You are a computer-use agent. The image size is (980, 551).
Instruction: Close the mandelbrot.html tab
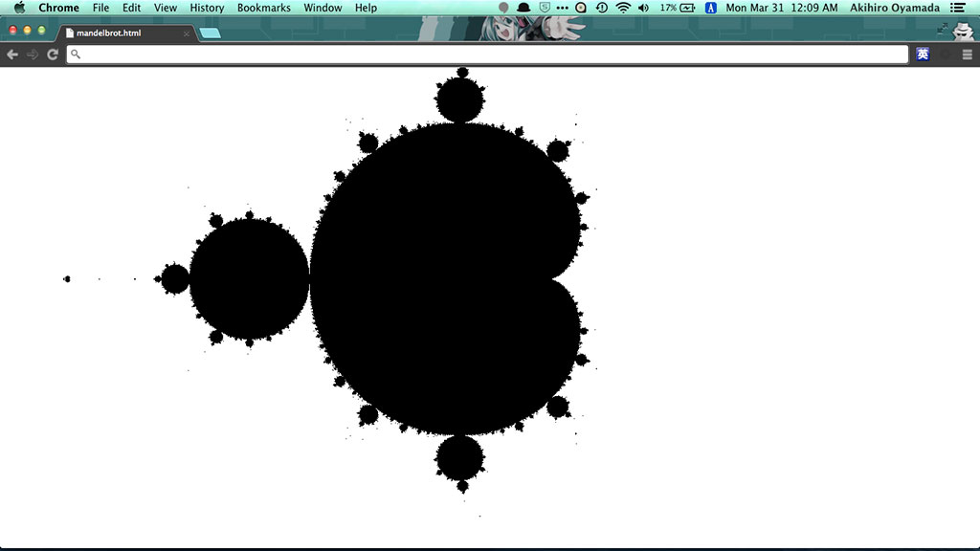pyautogui.click(x=186, y=33)
